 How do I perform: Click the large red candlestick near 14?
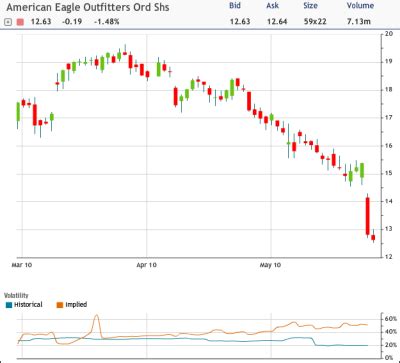(x=368, y=216)
